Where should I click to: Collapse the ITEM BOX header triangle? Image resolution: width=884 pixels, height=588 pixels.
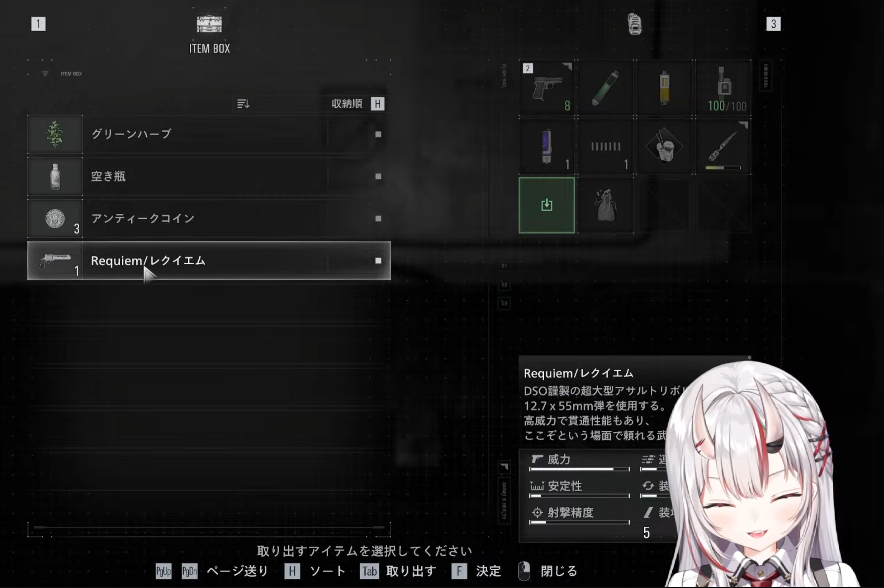coord(45,74)
